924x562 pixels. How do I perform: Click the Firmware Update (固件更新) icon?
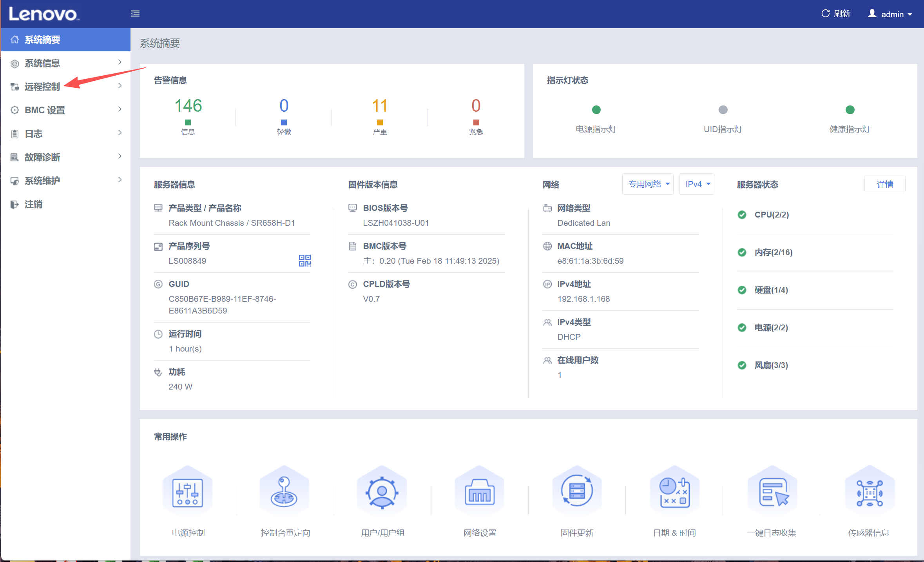pyautogui.click(x=577, y=492)
